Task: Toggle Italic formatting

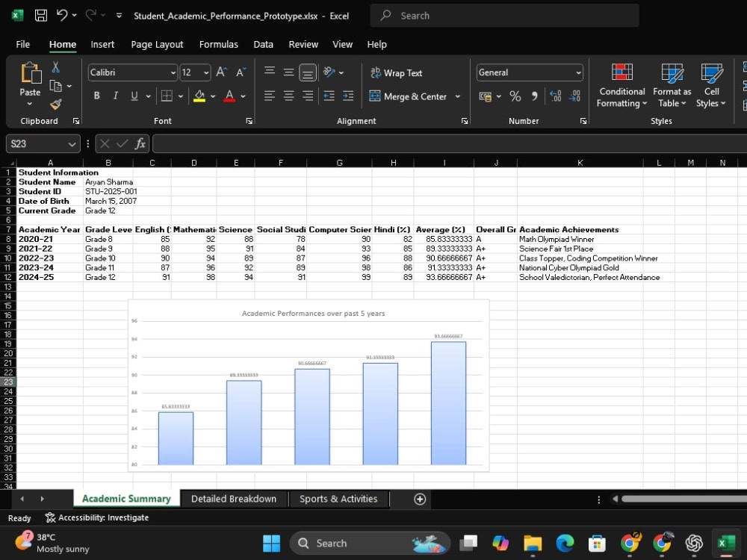Action: 115,96
